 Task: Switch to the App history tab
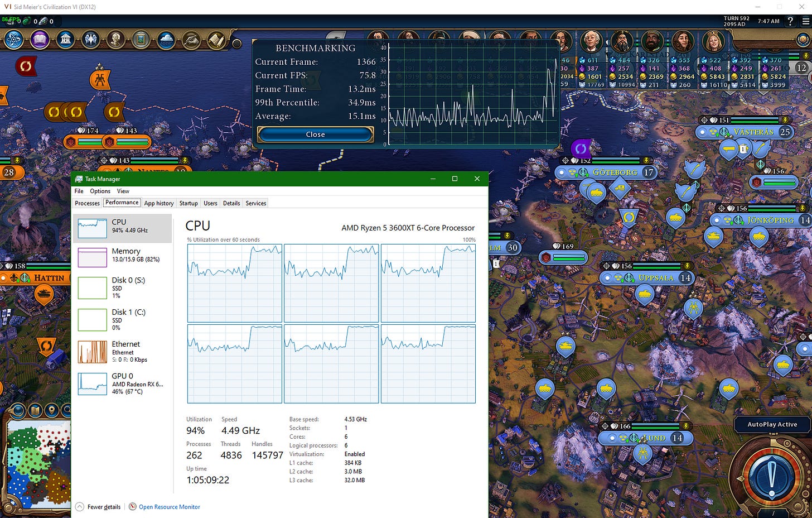point(159,203)
